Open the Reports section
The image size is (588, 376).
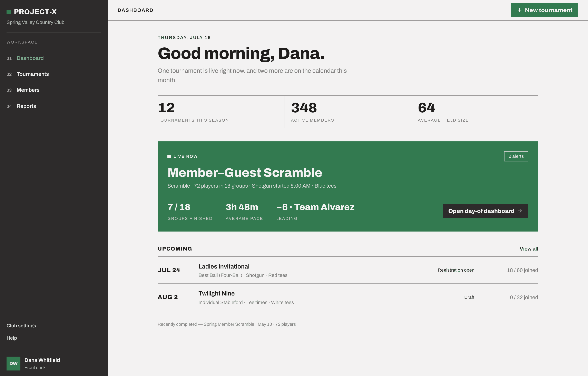(x=54, y=106)
